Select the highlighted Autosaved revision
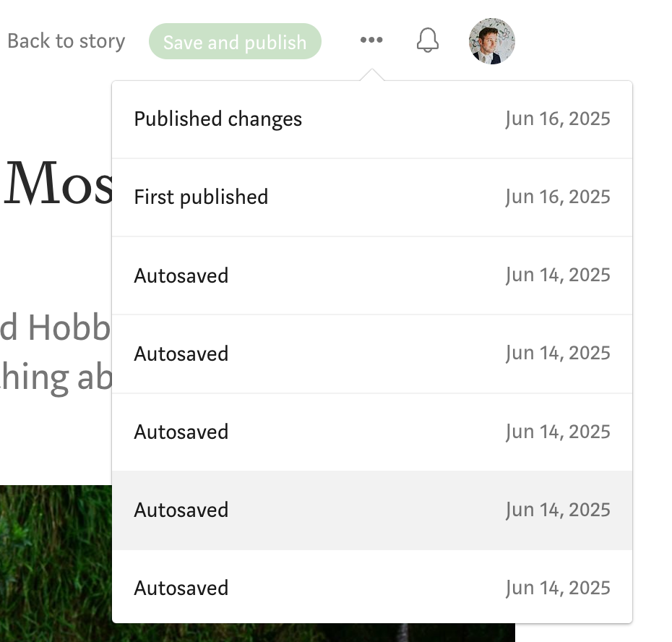 pyautogui.click(x=372, y=510)
